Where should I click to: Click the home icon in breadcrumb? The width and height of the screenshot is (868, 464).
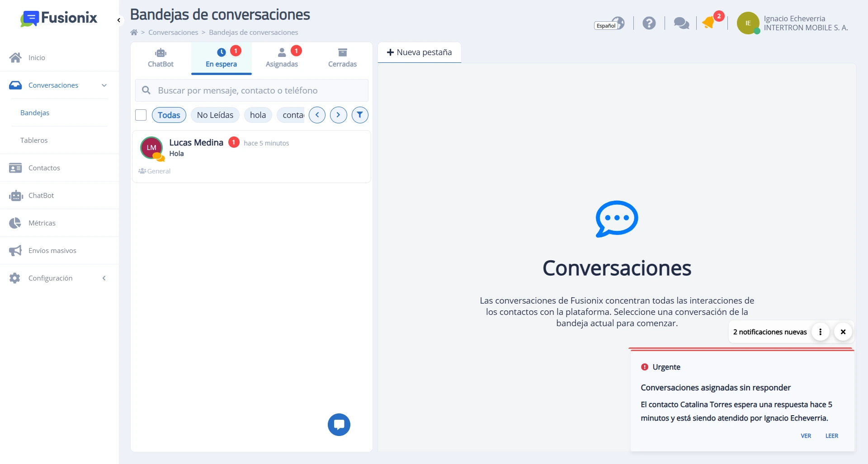click(134, 32)
